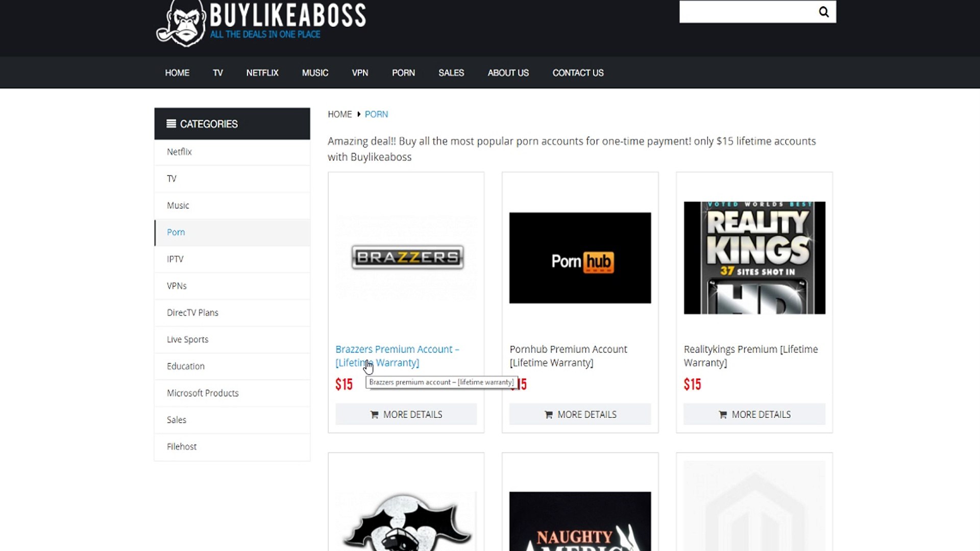Click into the search input field
980x551 pixels.
click(x=745, y=12)
